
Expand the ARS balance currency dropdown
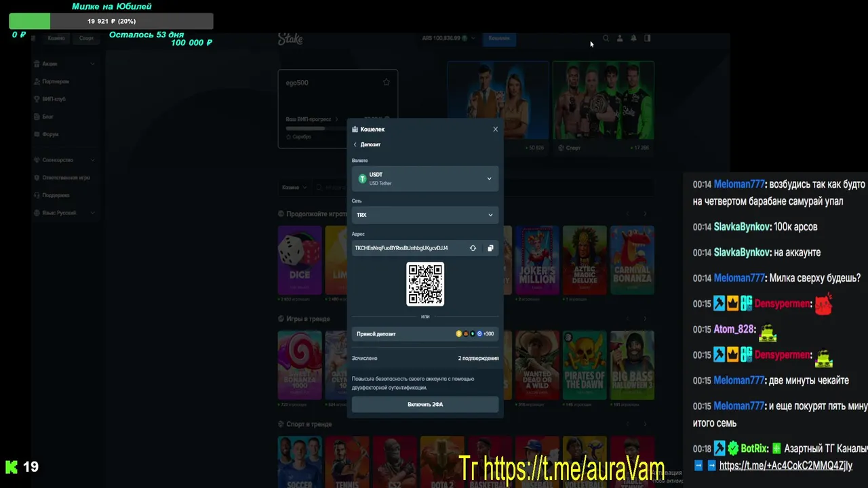(473, 39)
